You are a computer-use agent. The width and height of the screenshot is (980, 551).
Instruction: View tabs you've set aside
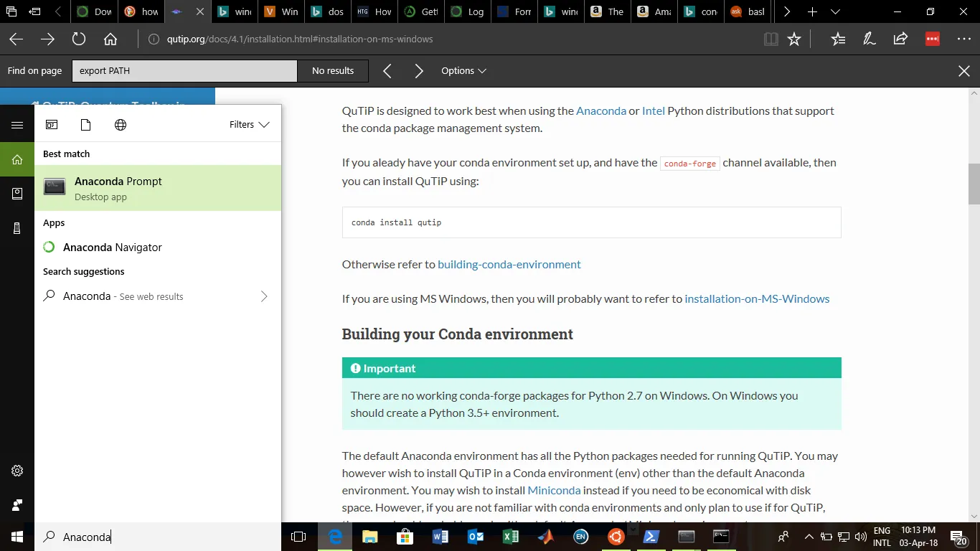pos(11,11)
